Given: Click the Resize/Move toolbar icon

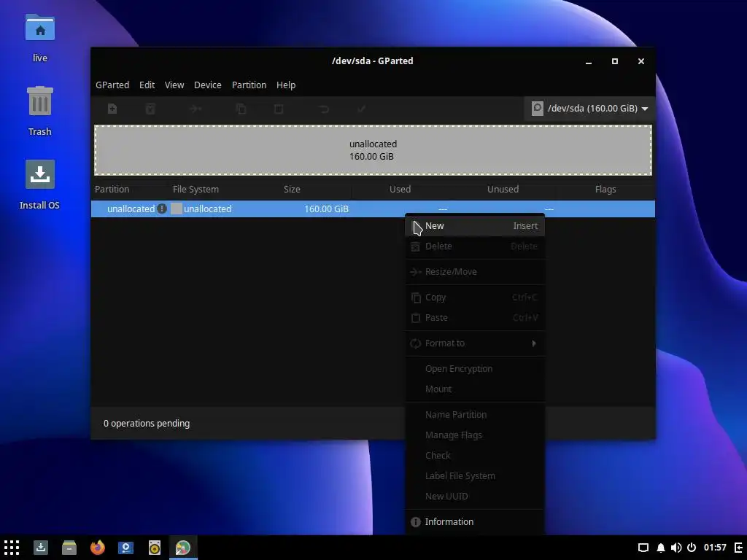Looking at the screenshot, I should coord(196,109).
